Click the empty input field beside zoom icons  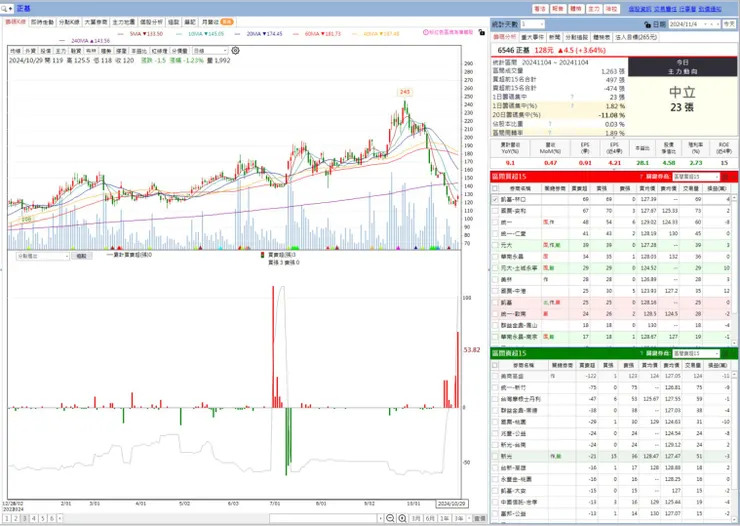coord(323,518)
